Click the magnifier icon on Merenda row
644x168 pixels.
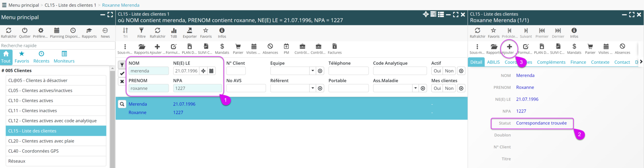click(x=122, y=104)
